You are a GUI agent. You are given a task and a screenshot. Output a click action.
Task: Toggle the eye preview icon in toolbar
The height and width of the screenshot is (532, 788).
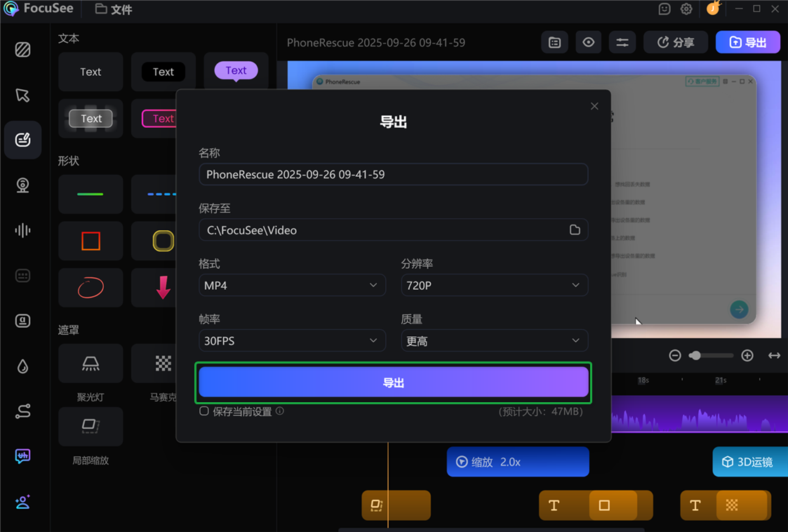pos(589,42)
